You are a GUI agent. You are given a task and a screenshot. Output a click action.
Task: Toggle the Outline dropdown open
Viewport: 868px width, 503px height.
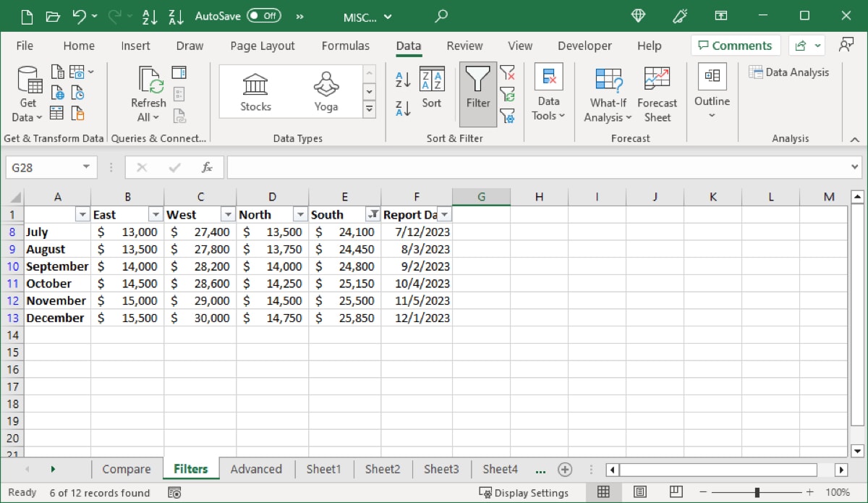pos(711,94)
